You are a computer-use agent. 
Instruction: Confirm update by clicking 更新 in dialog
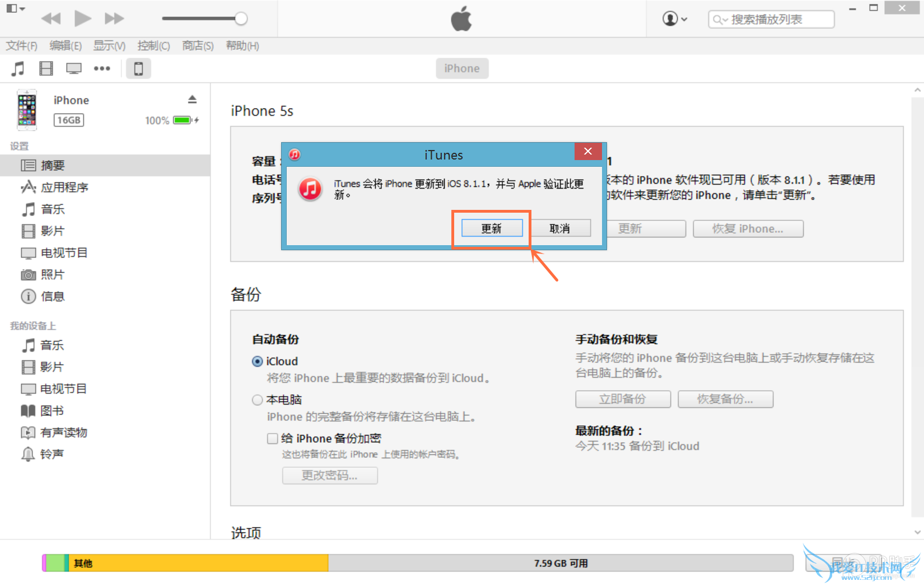coord(491,228)
